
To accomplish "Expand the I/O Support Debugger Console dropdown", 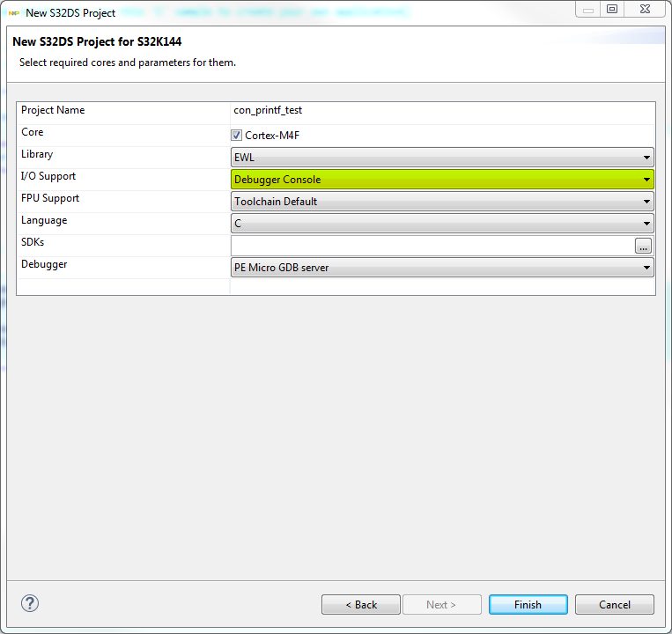I will point(442,180).
